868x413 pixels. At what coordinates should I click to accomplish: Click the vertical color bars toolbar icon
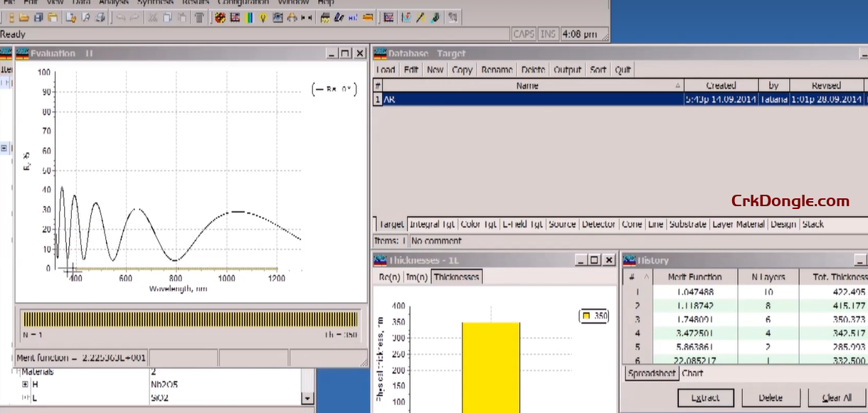click(249, 17)
